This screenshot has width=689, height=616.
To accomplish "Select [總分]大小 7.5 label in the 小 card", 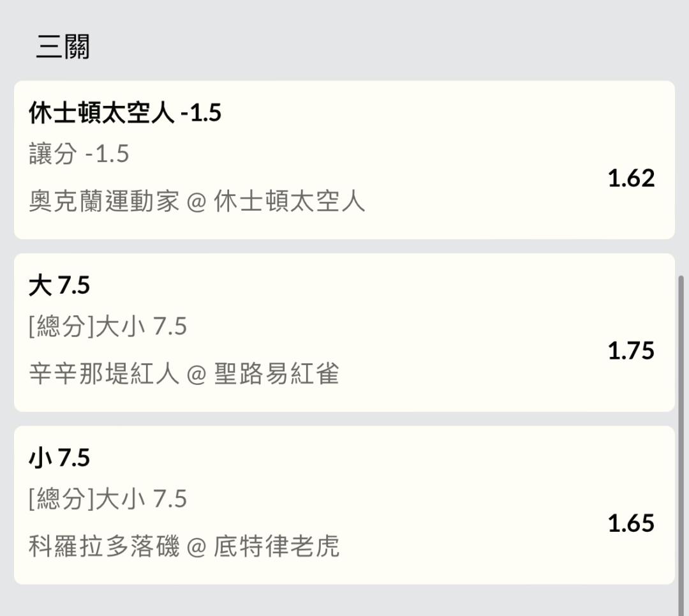I will pos(108,499).
